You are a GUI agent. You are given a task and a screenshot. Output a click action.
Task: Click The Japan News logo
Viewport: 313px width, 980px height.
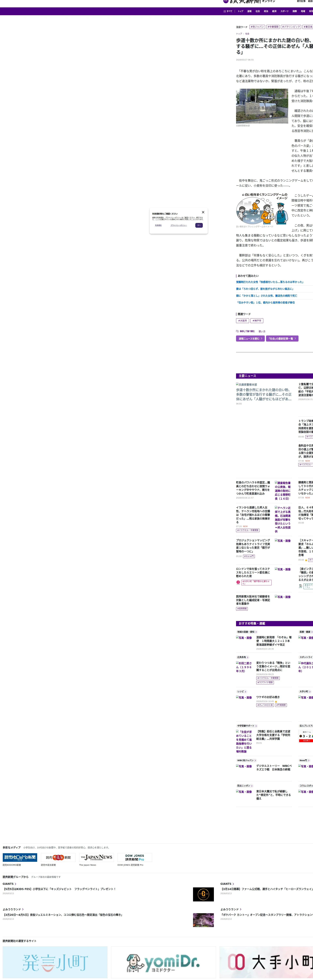[97, 857]
